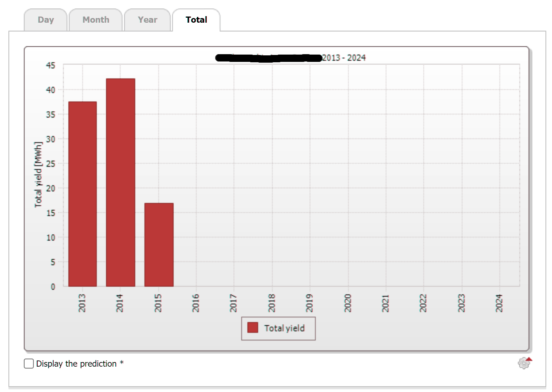The width and height of the screenshot is (552, 392).
Task: Click the 2013 yield bar
Action: [83, 194]
